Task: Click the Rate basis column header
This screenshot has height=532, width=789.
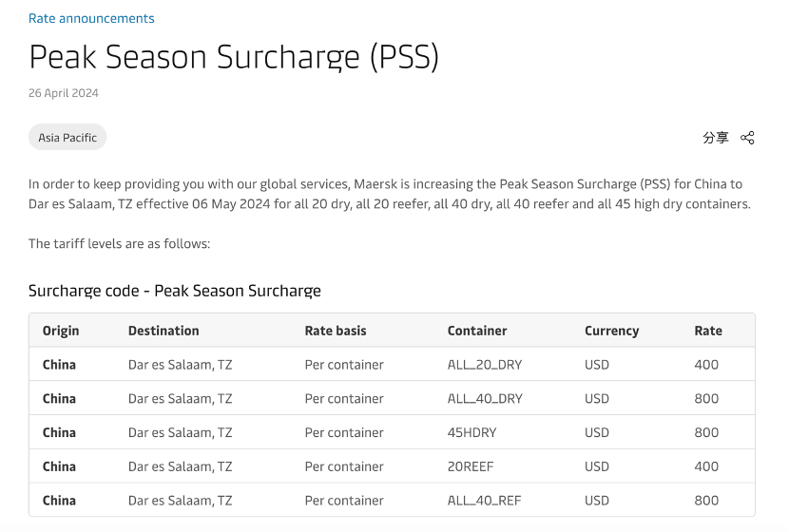Action: point(336,331)
